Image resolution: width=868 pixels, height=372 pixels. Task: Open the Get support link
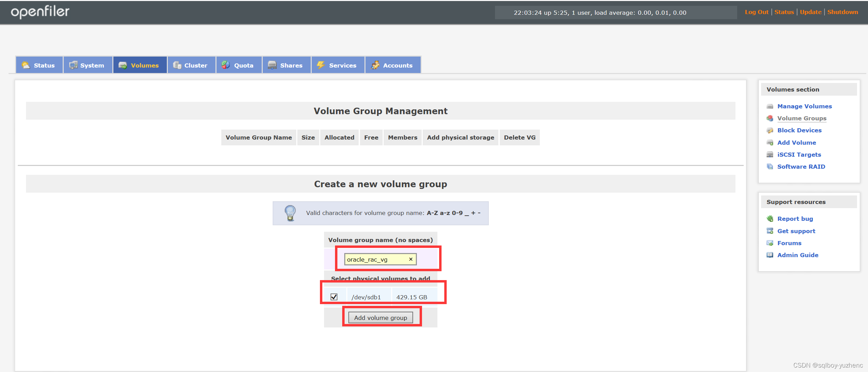tap(796, 231)
